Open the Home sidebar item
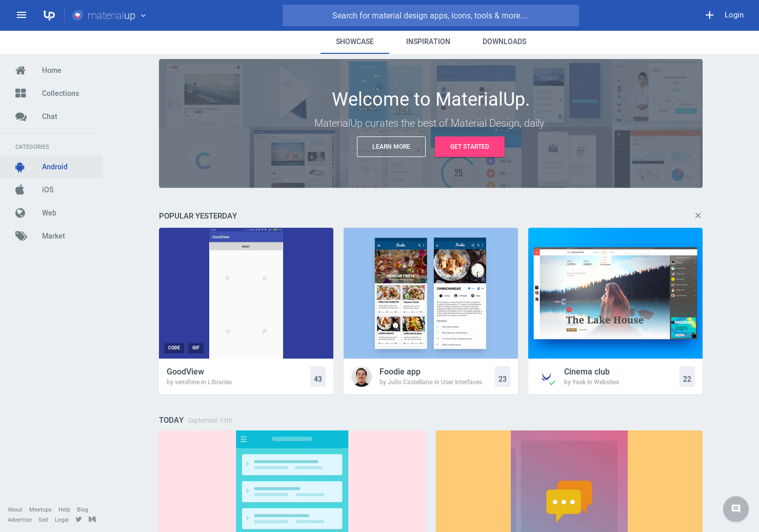Screen dimensions: 759x532 tap(51, 70)
